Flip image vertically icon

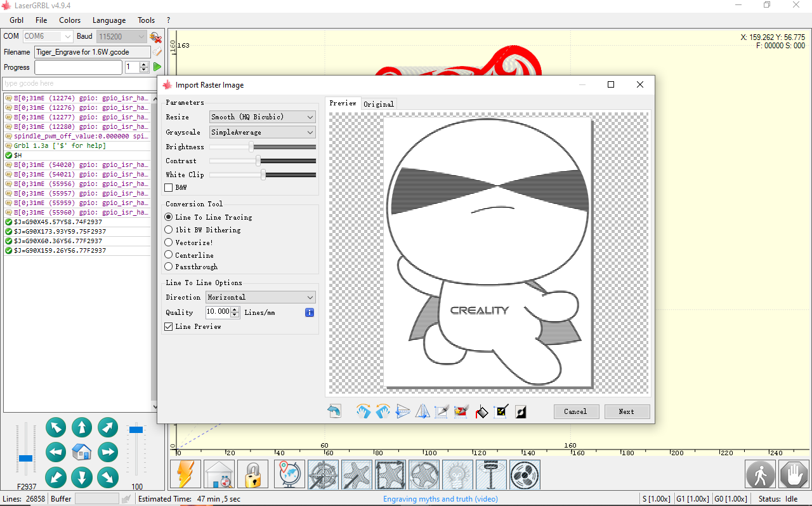point(403,411)
